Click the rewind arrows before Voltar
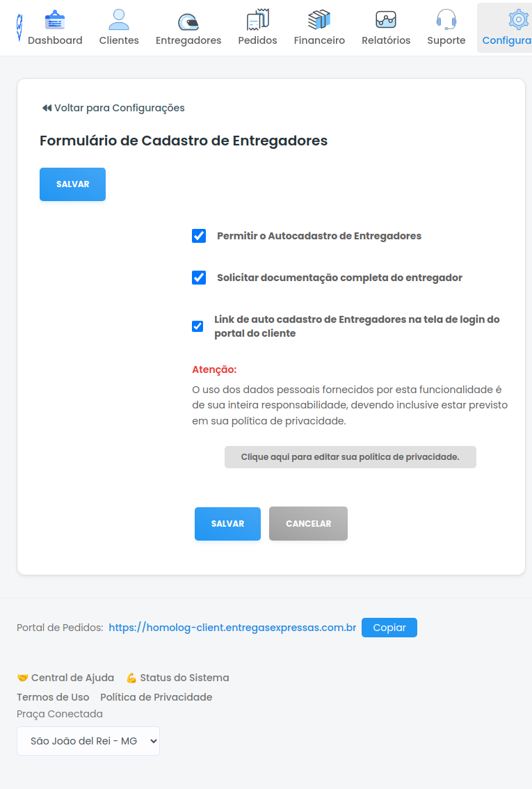The image size is (532, 789). 47,108
